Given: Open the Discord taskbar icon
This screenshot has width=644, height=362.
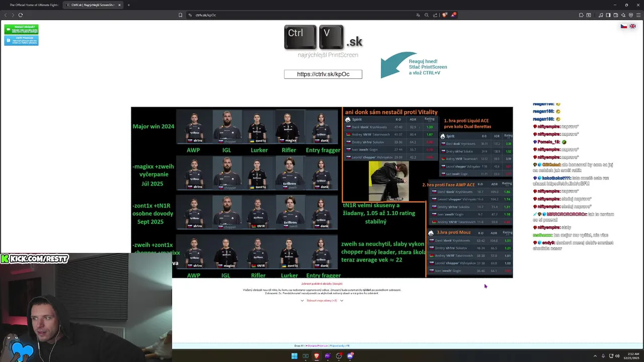Looking at the screenshot, I should (x=350, y=356).
